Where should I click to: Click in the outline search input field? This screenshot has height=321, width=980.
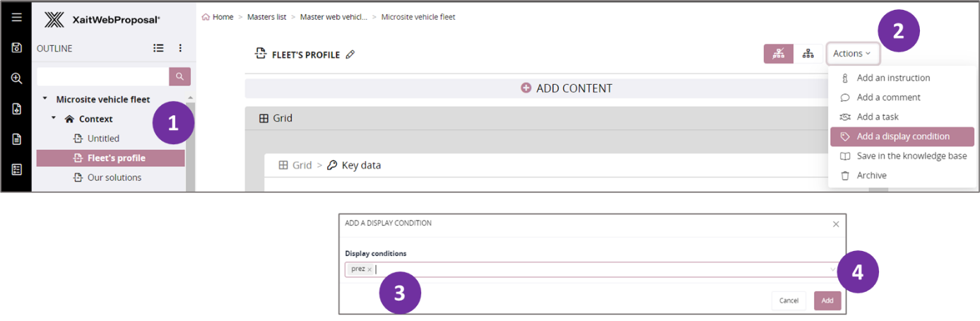(102, 76)
